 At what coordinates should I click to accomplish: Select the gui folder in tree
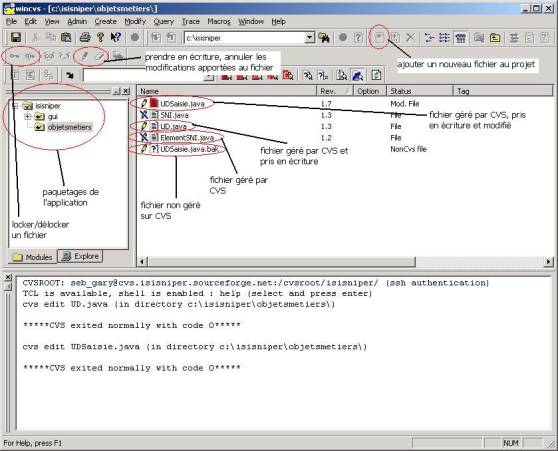pos(52,116)
